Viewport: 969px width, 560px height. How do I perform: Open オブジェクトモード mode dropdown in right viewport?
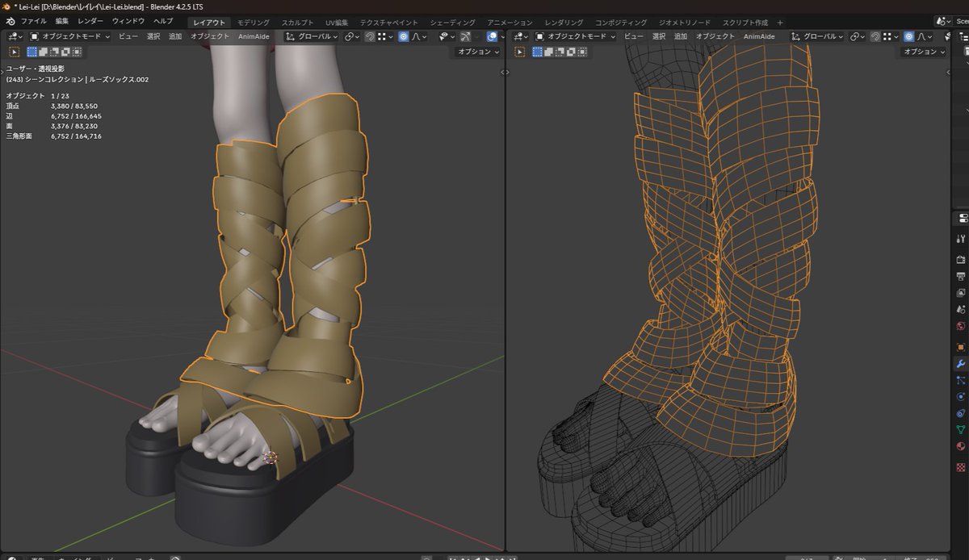coord(577,36)
